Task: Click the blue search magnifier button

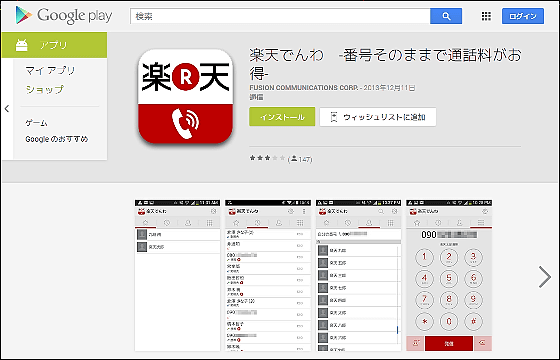Action: (x=446, y=16)
